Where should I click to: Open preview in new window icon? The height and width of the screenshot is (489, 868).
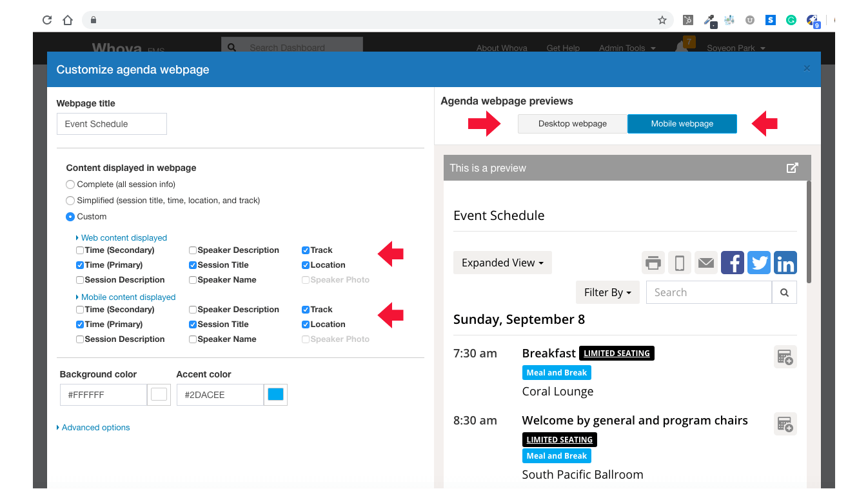(x=792, y=168)
